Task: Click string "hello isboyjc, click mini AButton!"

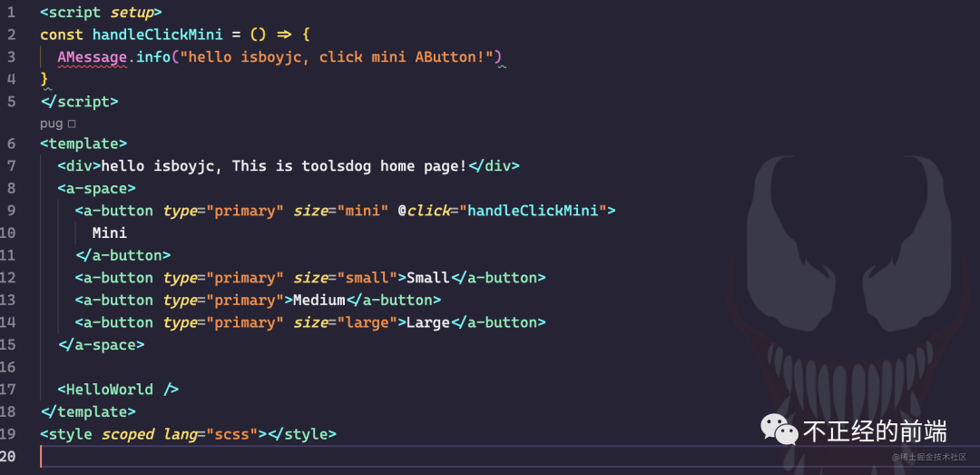Action: (x=337, y=57)
